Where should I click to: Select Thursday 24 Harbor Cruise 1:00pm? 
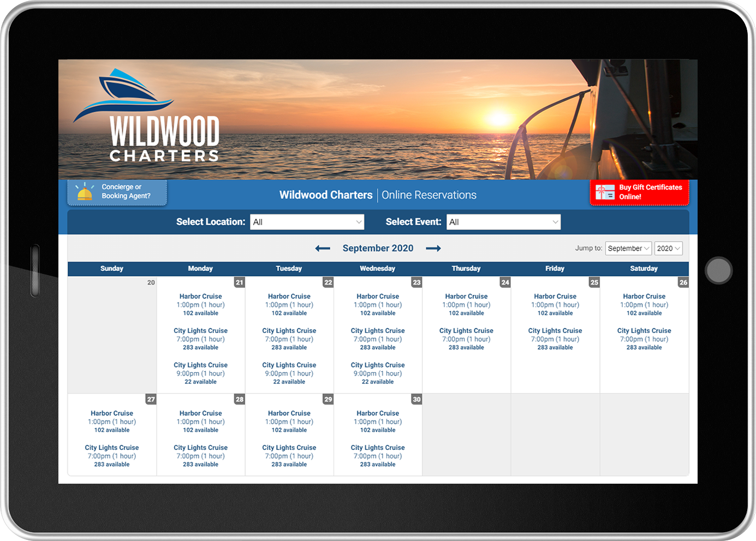467,305
